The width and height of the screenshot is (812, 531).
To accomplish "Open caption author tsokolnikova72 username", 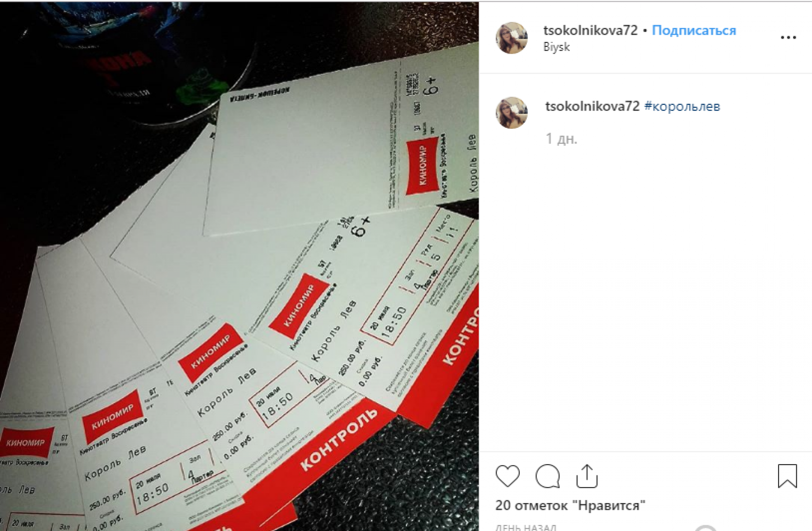I will pos(592,106).
